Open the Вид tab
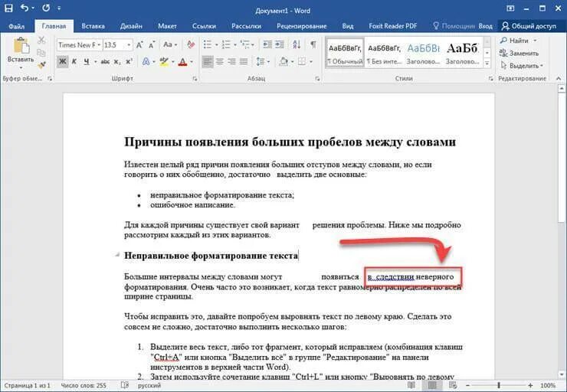 [x=348, y=26]
